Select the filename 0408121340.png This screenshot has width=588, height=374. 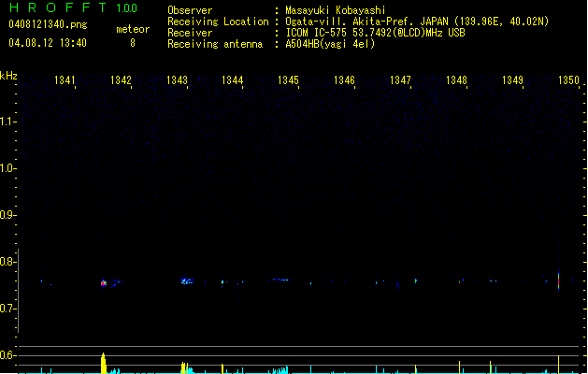[x=48, y=24]
